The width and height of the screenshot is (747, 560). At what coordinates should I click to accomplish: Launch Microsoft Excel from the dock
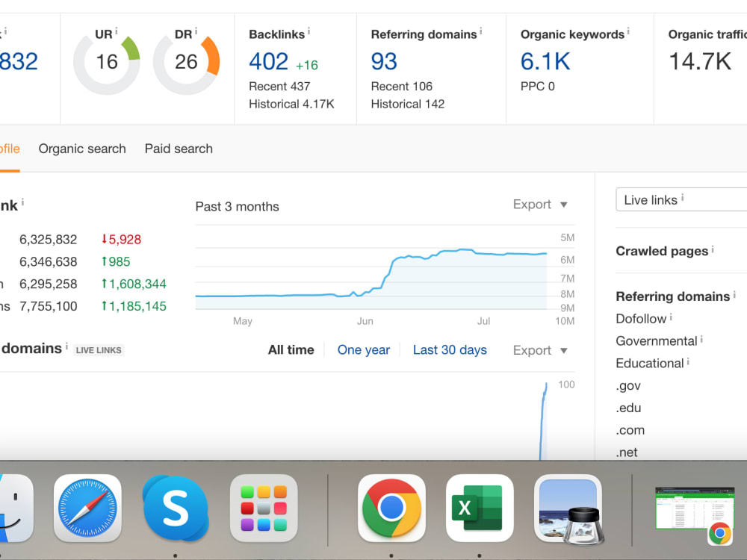pyautogui.click(x=480, y=508)
